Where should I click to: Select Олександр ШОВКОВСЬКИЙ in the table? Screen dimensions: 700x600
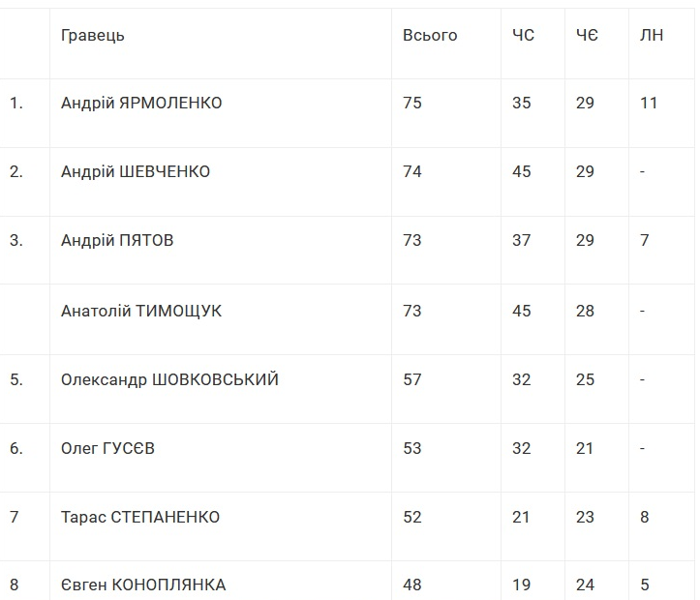tap(169, 379)
